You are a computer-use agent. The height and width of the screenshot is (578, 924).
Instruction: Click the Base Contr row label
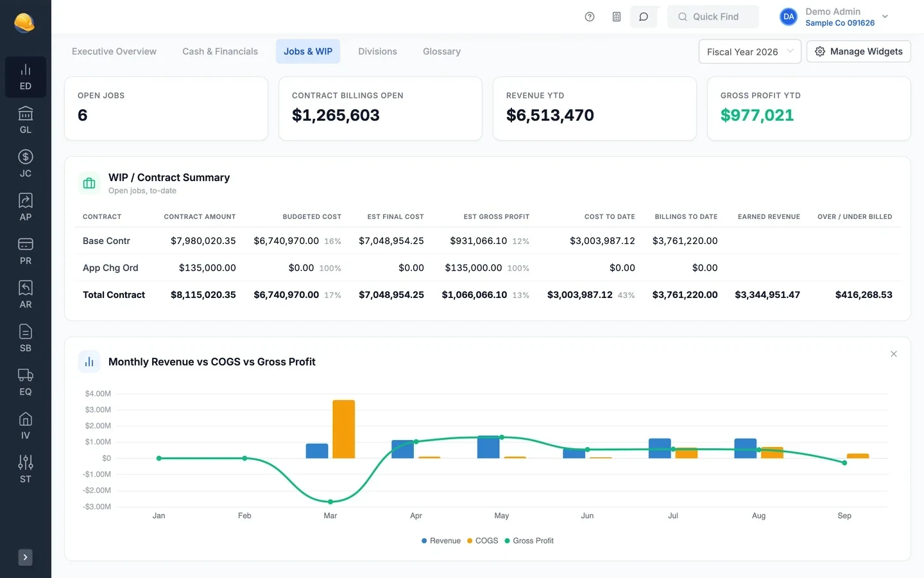107,241
